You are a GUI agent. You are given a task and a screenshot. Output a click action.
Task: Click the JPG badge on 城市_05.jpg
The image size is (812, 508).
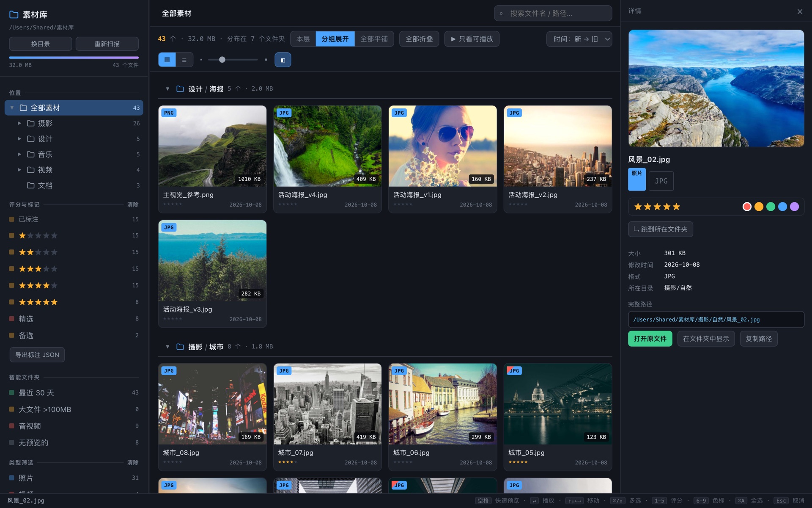point(514,370)
